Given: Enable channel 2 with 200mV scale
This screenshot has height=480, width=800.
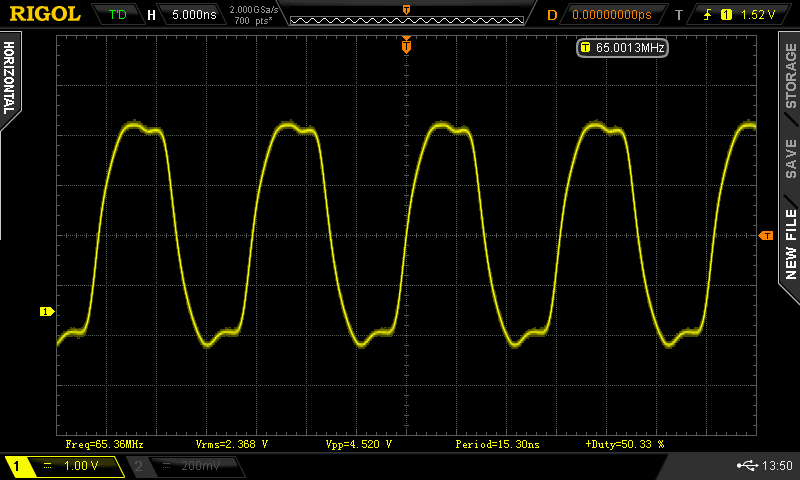Looking at the screenshot, I should (183, 466).
